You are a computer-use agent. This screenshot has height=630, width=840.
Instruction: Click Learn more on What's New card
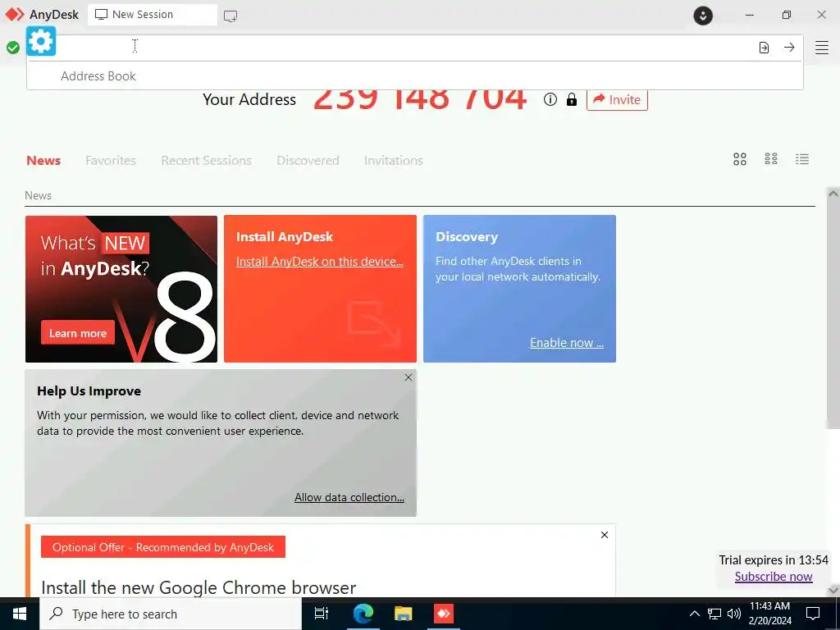click(x=78, y=333)
